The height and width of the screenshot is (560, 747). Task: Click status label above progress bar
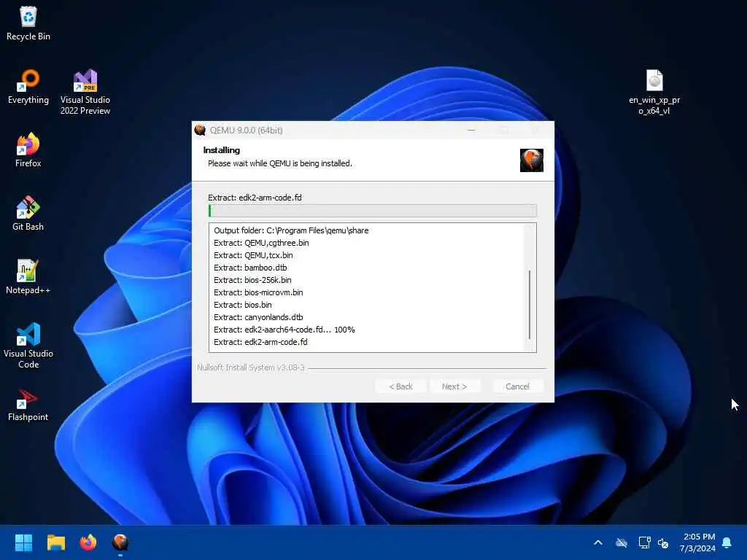tap(255, 198)
